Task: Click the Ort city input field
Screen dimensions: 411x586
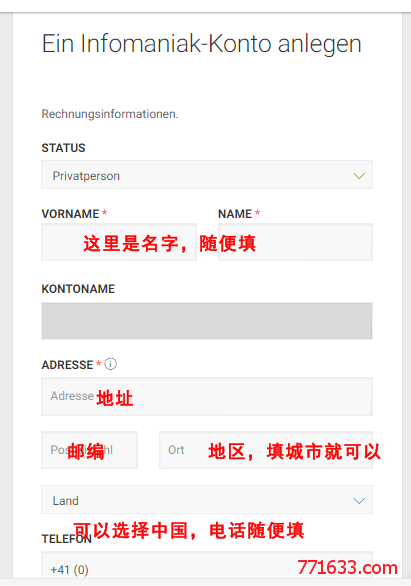Action: tap(266, 450)
